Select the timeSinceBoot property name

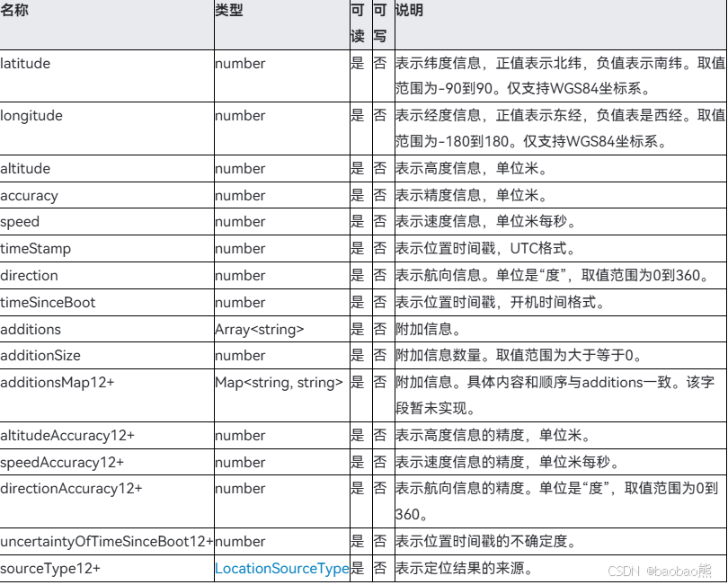tap(48, 303)
